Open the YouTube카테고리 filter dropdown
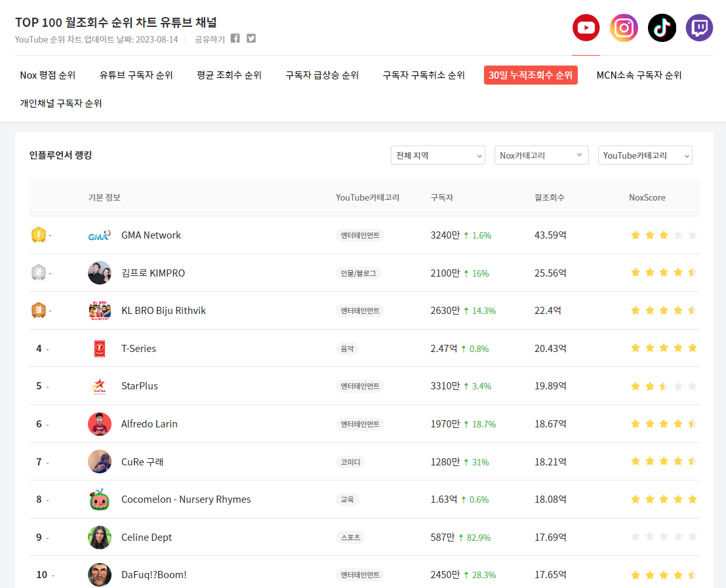This screenshot has height=588, width=726. pos(645,155)
